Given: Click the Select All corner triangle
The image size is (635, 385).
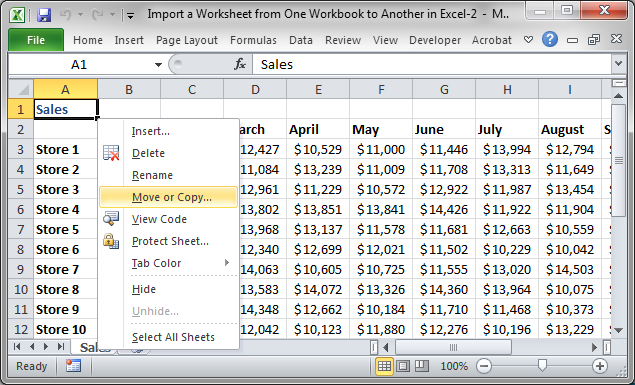Looking at the screenshot, I should point(21,89).
